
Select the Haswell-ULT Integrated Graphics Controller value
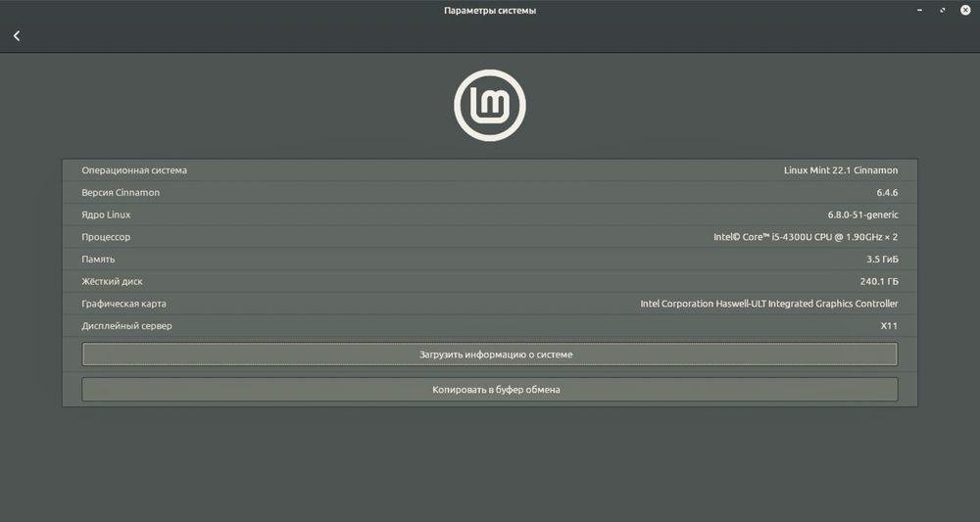pos(769,304)
